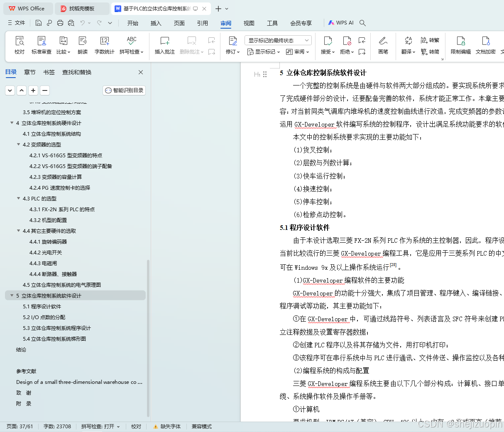504x432 pixels.
Task: Open the 文件 menu
Action: click(x=17, y=23)
